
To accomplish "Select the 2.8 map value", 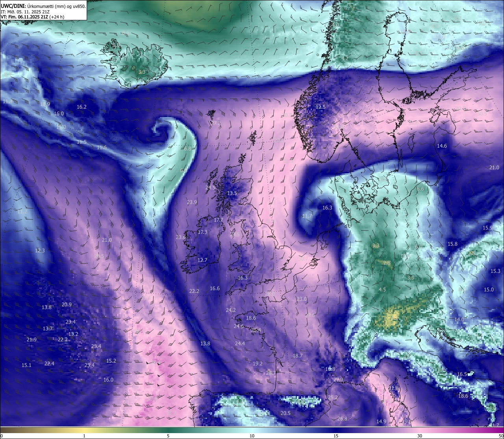I will point(387,263).
